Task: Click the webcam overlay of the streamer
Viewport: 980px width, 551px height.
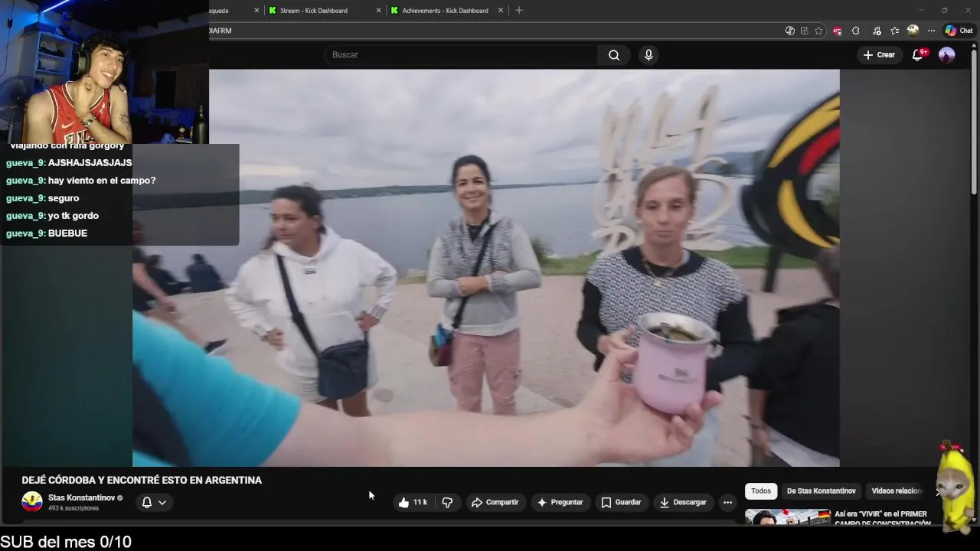Action: pyautogui.click(x=104, y=72)
